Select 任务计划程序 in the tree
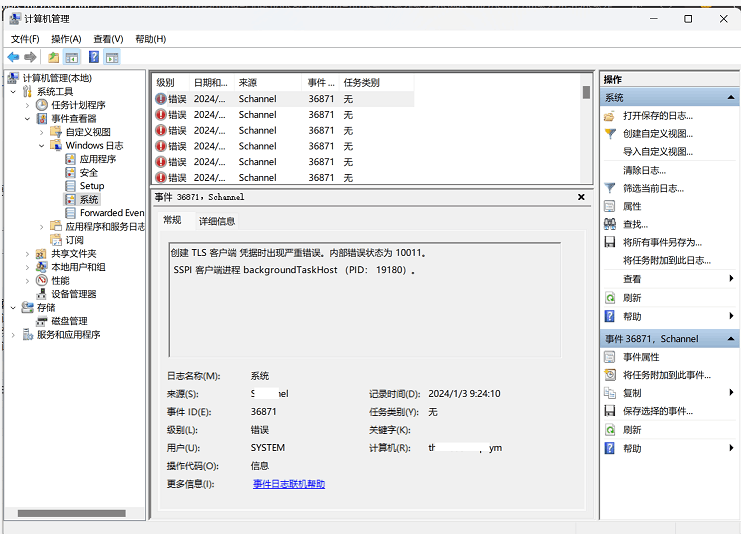Viewport: 741px width, 534px height. tap(78, 105)
